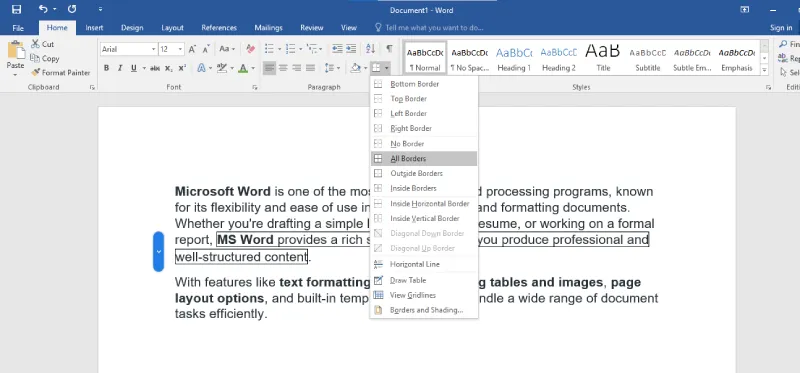Click the Find magnifier in Editing group
Viewport: 800px width, 373px height.
(783, 44)
